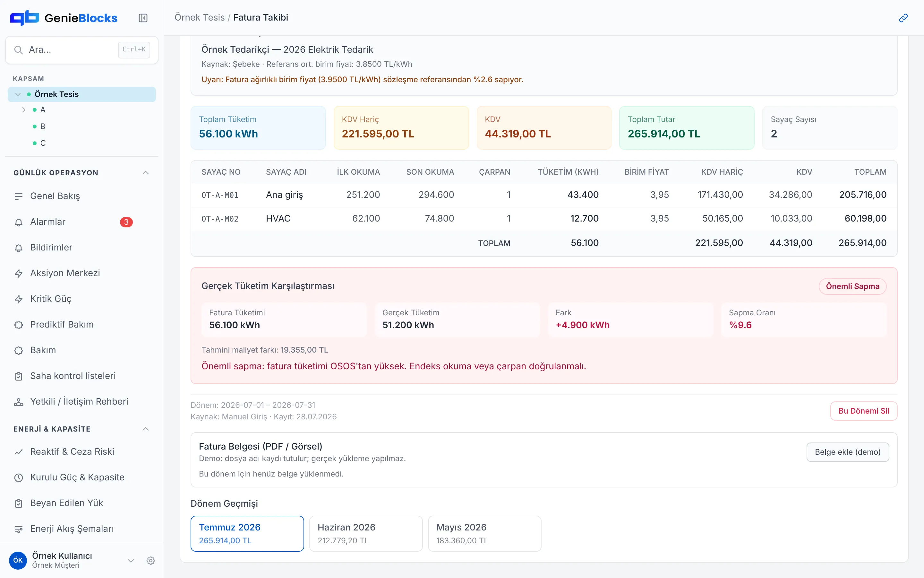Click the Saha kontrol listeleri clipboard icon
924x578 pixels.
pos(18,376)
